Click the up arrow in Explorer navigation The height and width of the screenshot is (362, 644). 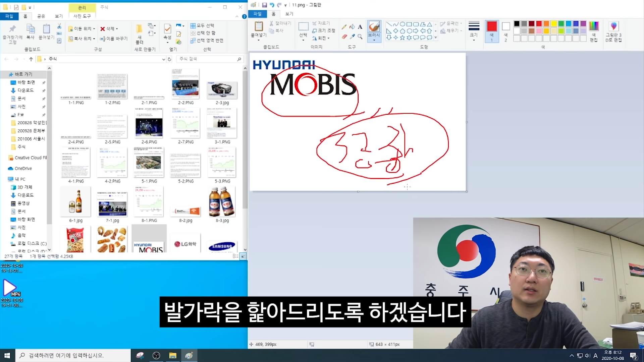point(31,59)
